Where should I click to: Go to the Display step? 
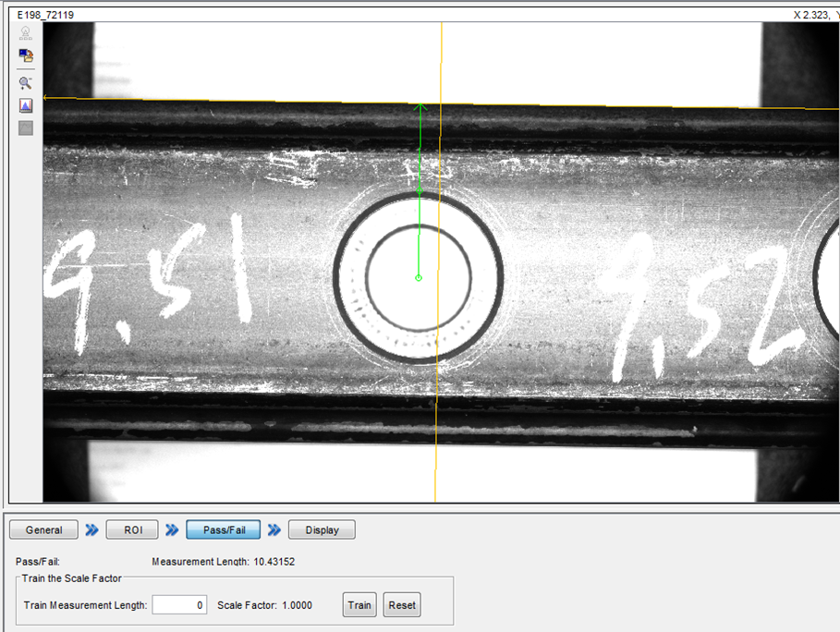(322, 530)
